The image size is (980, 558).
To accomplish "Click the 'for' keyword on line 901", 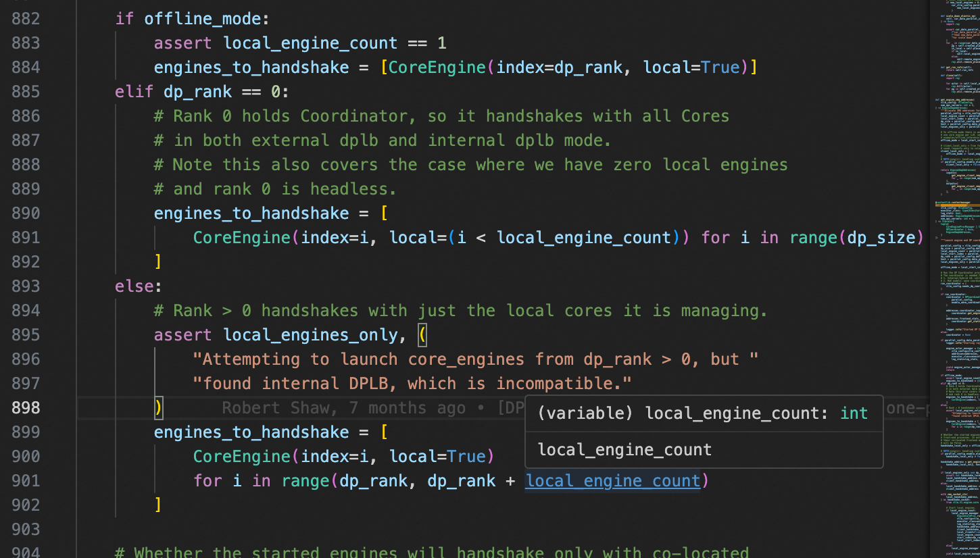I will [207, 480].
